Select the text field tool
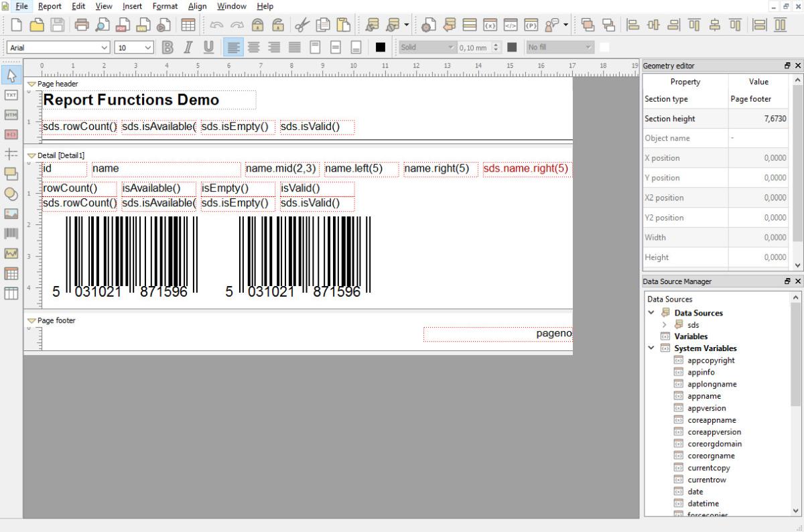The width and height of the screenshot is (804, 532). pyautogui.click(x=11, y=95)
